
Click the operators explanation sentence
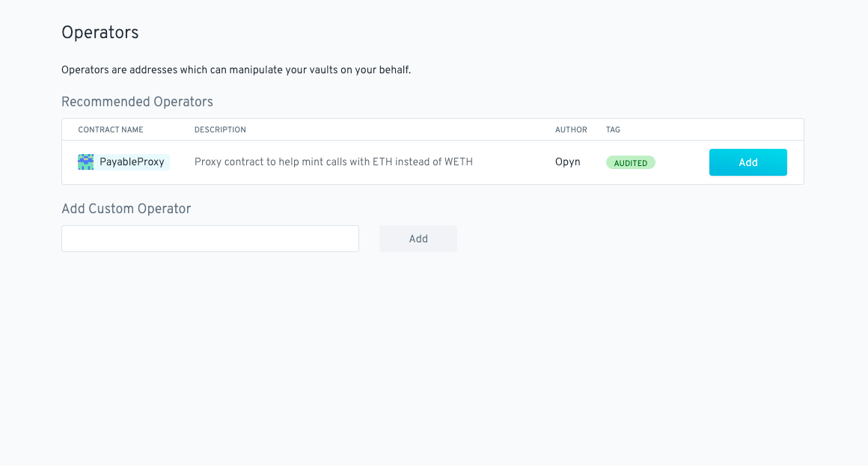pyautogui.click(x=236, y=70)
